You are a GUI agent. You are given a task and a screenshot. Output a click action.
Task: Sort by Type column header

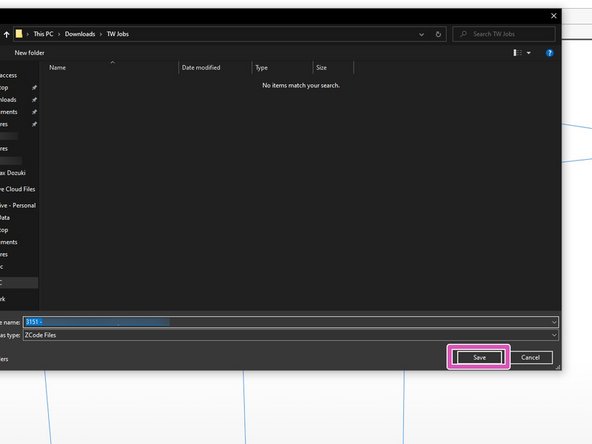click(261, 68)
